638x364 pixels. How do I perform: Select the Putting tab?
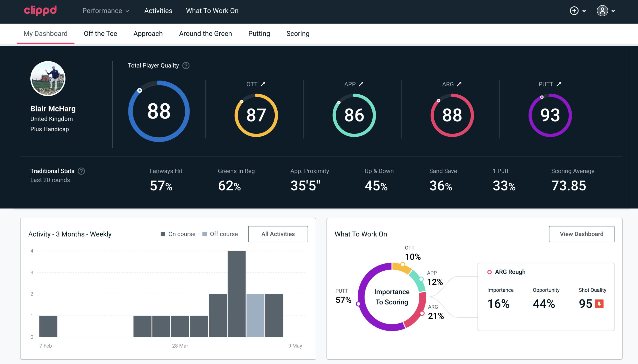pyautogui.click(x=259, y=33)
